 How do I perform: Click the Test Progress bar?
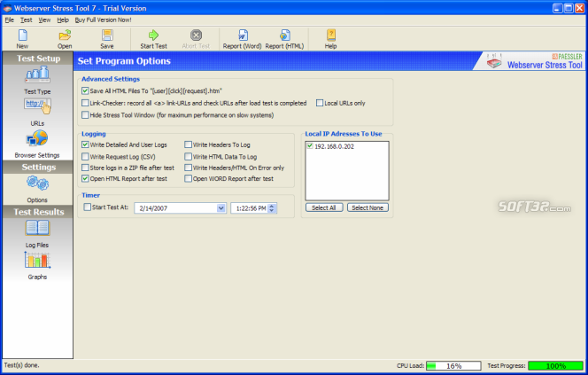pos(556,365)
